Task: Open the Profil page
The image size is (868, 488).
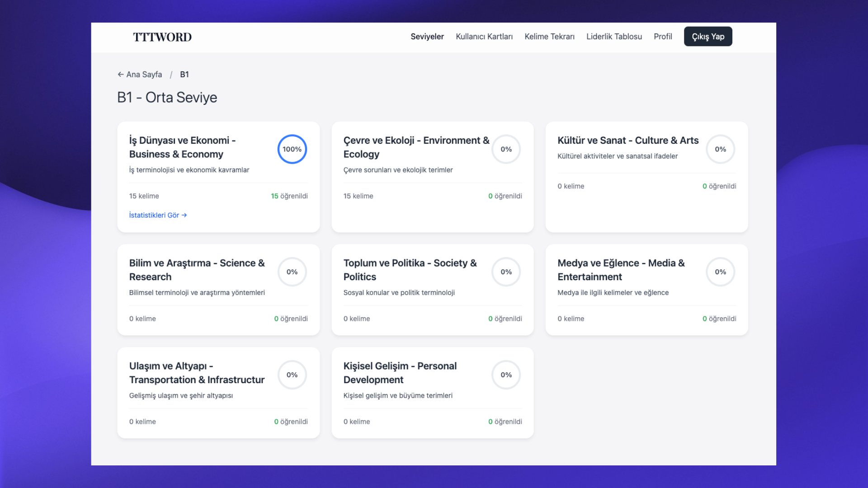Action: 663,37
